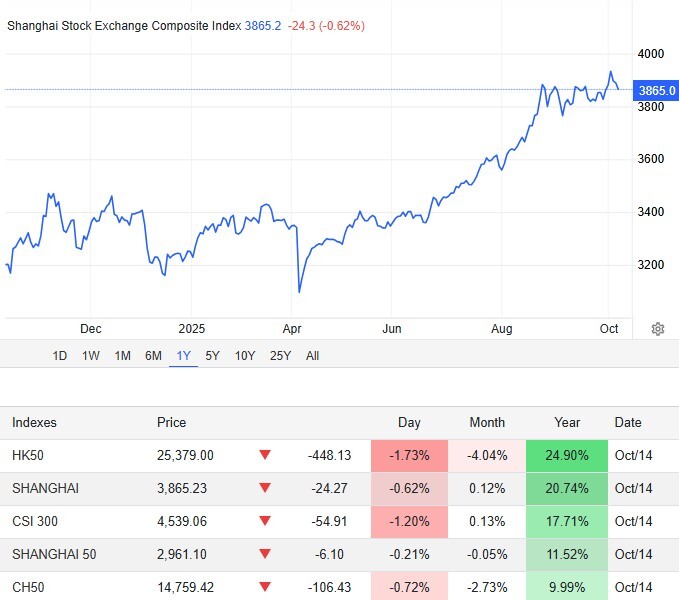Click the red down arrow for SHANGHAI 50
Viewport: 679px width, 600px height.
click(265, 554)
